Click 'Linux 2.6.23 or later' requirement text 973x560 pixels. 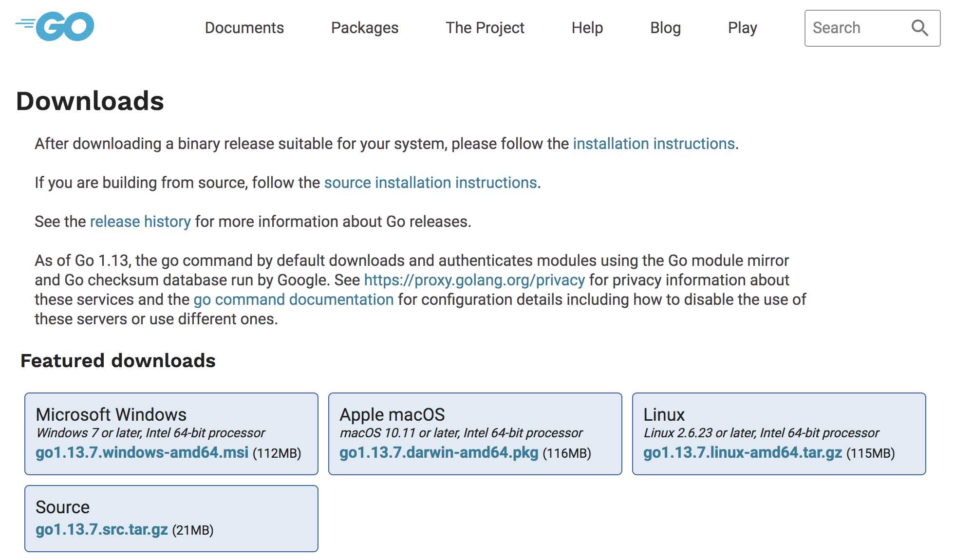[x=761, y=433]
